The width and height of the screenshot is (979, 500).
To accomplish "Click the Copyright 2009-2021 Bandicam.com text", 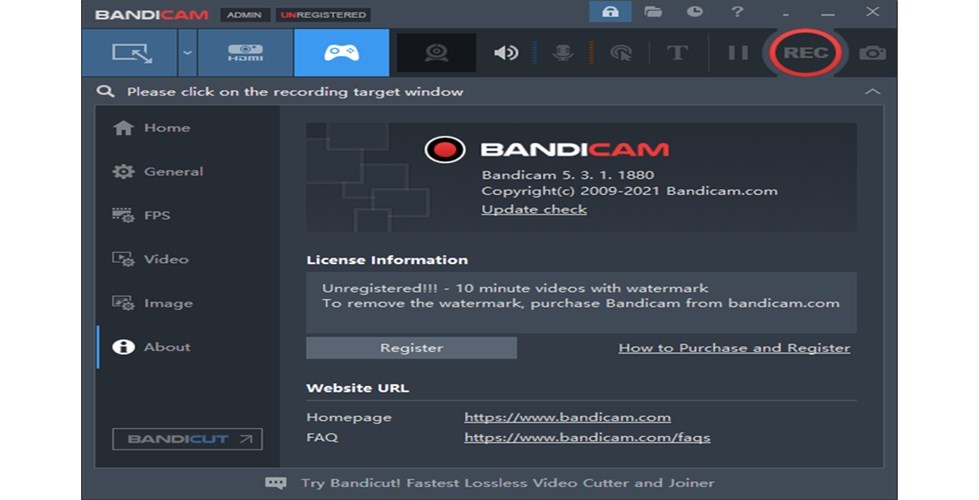I will tap(629, 191).
